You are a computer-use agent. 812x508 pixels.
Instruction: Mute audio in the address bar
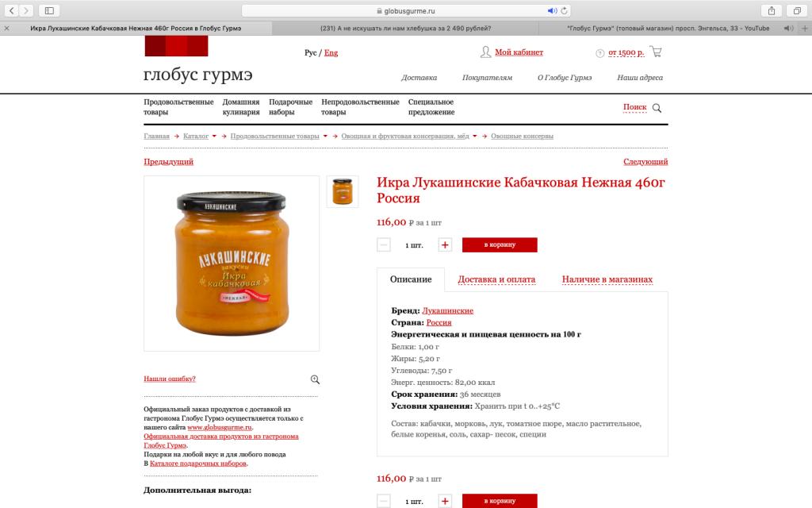(x=552, y=10)
